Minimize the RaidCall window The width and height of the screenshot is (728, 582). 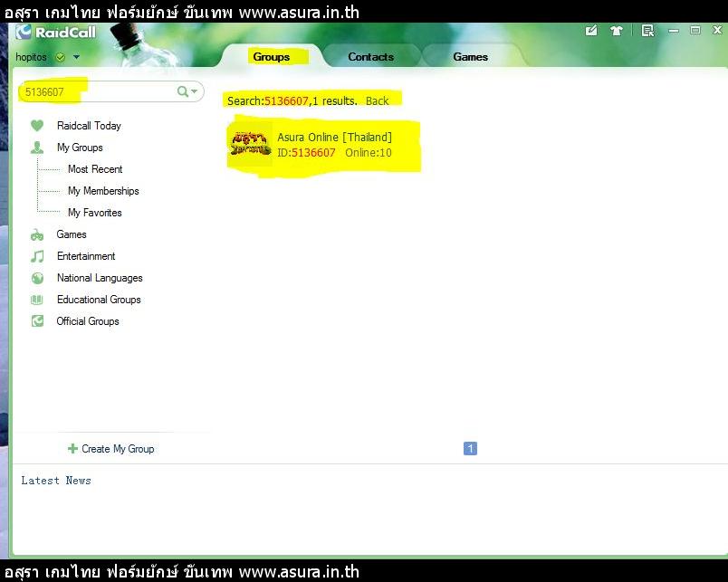tap(674, 31)
